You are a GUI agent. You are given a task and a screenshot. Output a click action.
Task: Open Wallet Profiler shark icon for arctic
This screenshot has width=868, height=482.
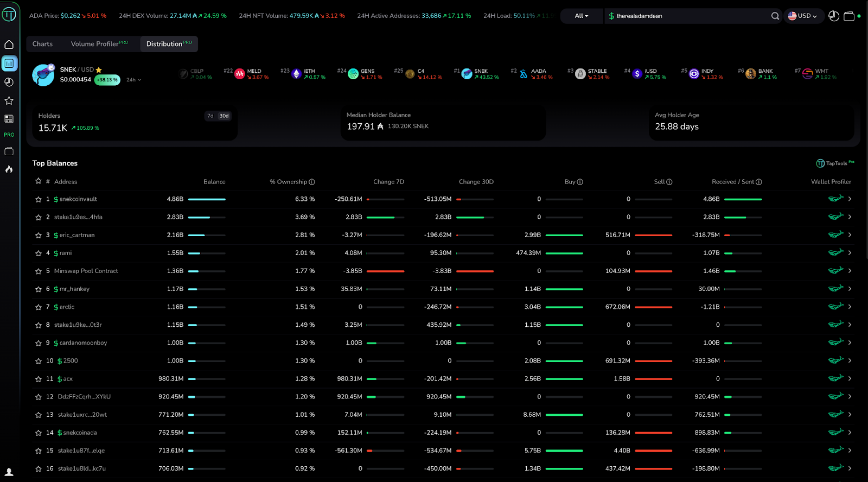pyautogui.click(x=836, y=306)
